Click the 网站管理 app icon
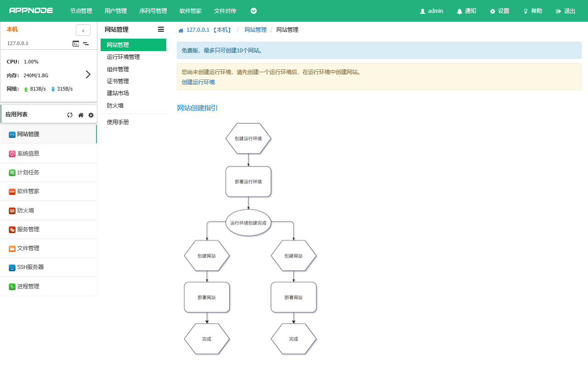Viewport: 588px width, 378px height. (x=12, y=135)
